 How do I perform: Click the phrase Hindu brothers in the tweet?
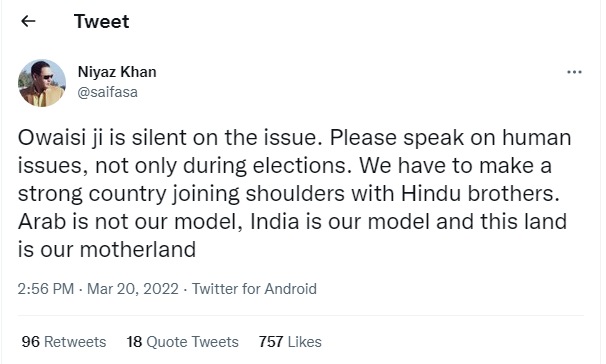(480, 193)
